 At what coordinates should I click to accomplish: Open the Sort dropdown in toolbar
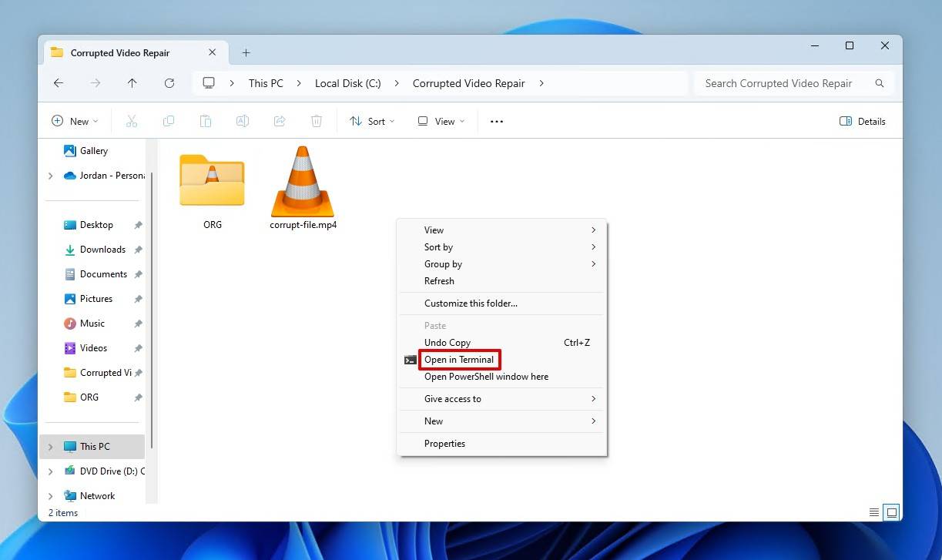coord(372,121)
